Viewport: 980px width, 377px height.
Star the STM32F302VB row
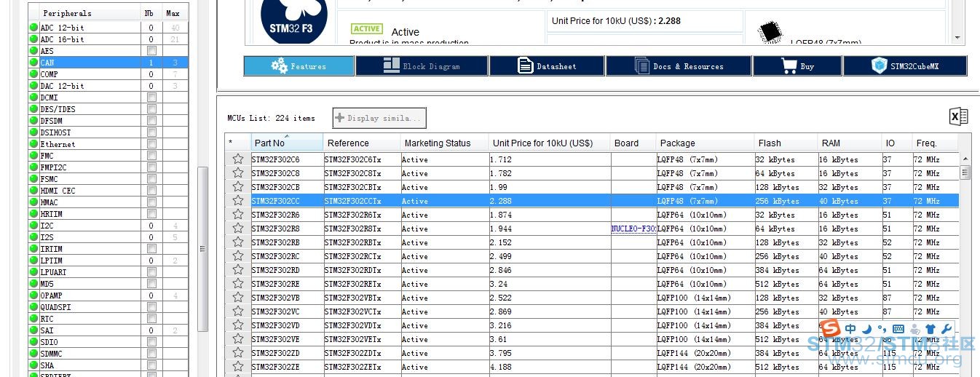237,298
